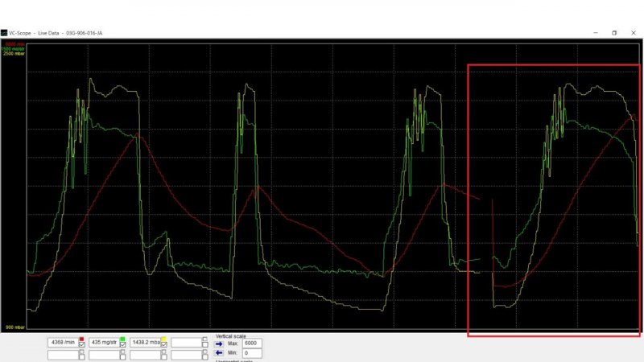The height and width of the screenshot is (362, 644).
Task: Close the VC-Scope Live Data window
Action: point(633,33)
